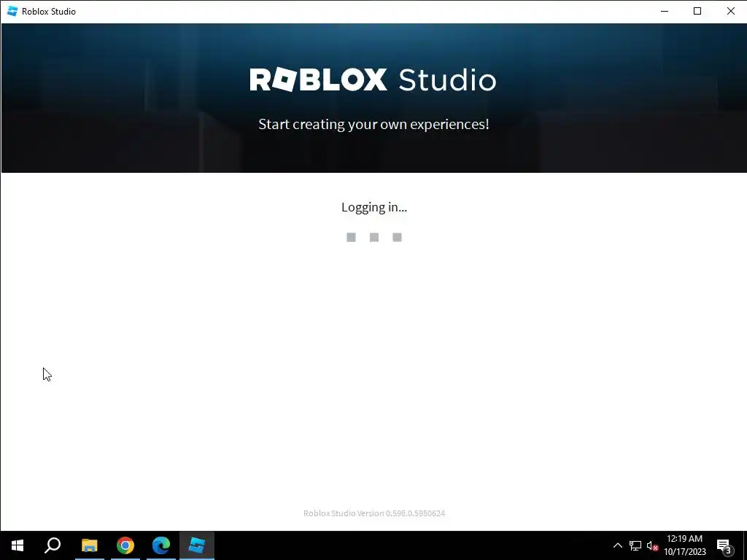
Task: Minimize the Roblox Studio window
Action: coord(665,11)
